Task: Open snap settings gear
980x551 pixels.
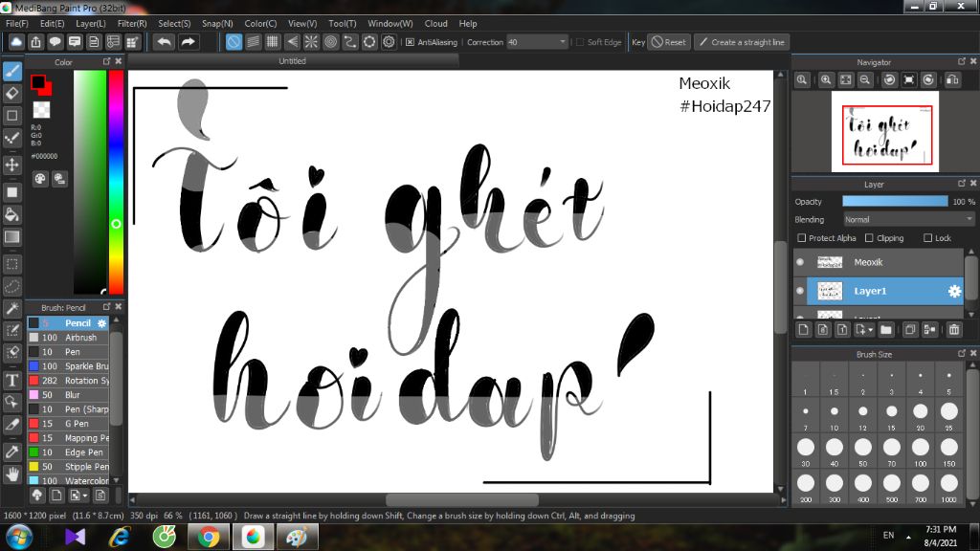Action: [389, 42]
